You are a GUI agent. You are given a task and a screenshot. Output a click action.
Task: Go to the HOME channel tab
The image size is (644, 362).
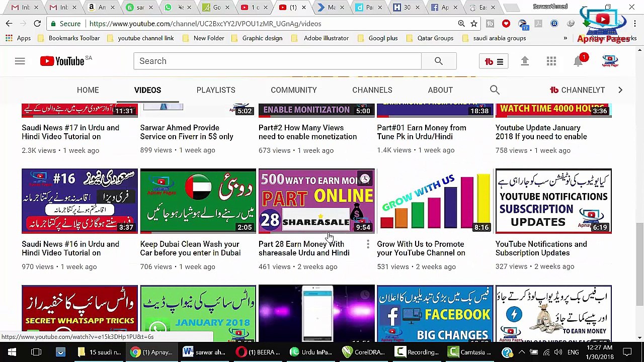[88, 90]
